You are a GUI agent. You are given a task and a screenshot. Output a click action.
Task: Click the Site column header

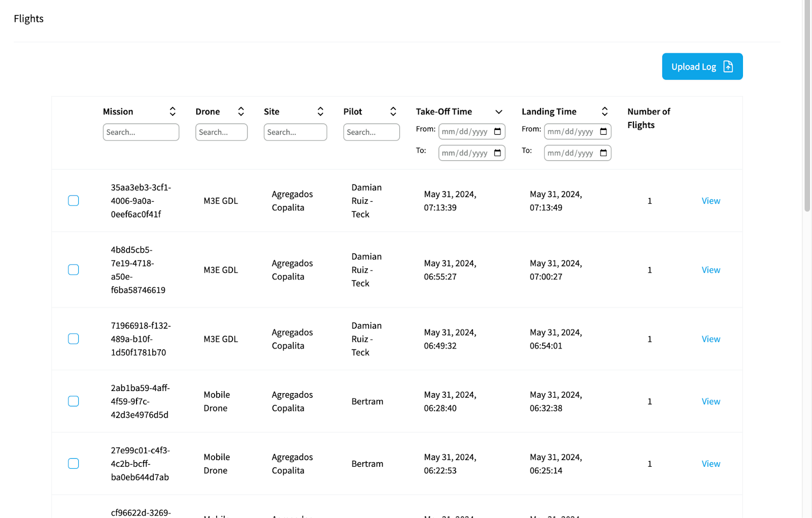click(272, 112)
